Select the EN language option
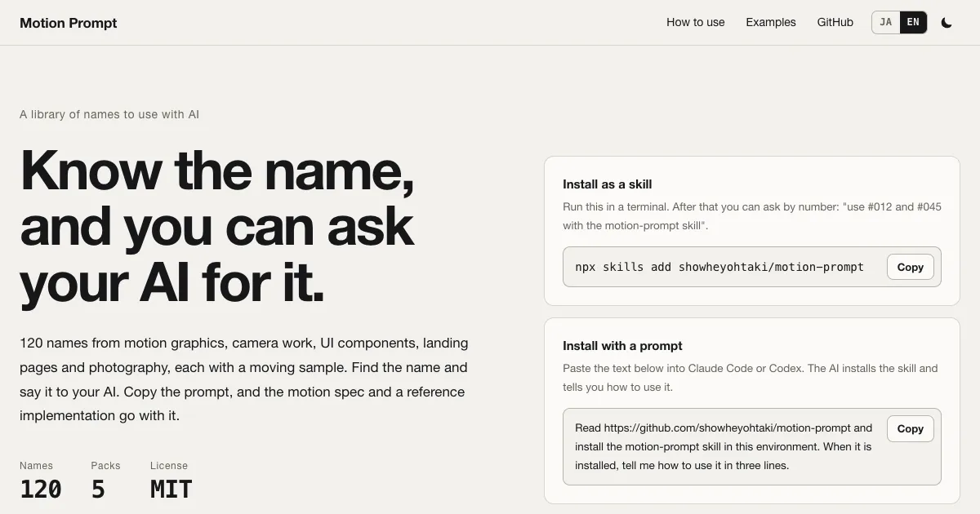980x514 pixels. tap(913, 23)
